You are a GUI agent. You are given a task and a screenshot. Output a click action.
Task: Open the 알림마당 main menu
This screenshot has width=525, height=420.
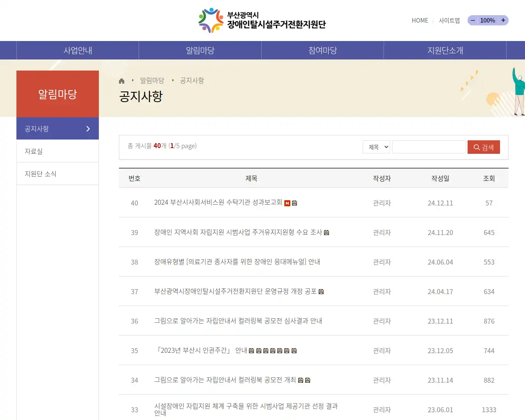coord(200,50)
